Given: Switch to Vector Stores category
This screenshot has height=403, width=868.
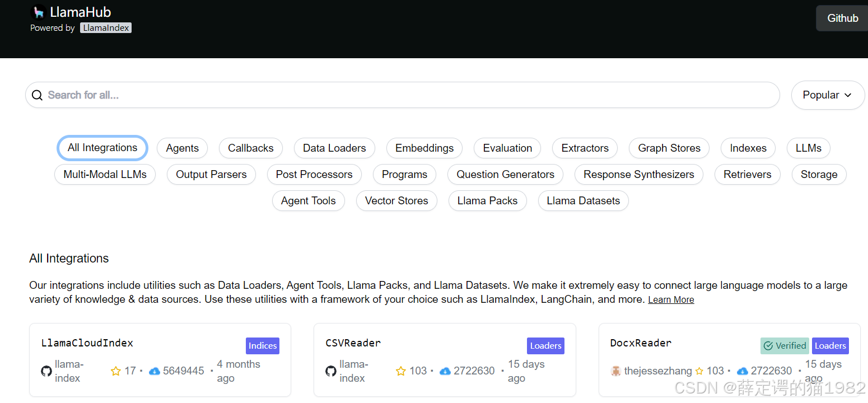Looking at the screenshot, I should click(x=396, y=201).
